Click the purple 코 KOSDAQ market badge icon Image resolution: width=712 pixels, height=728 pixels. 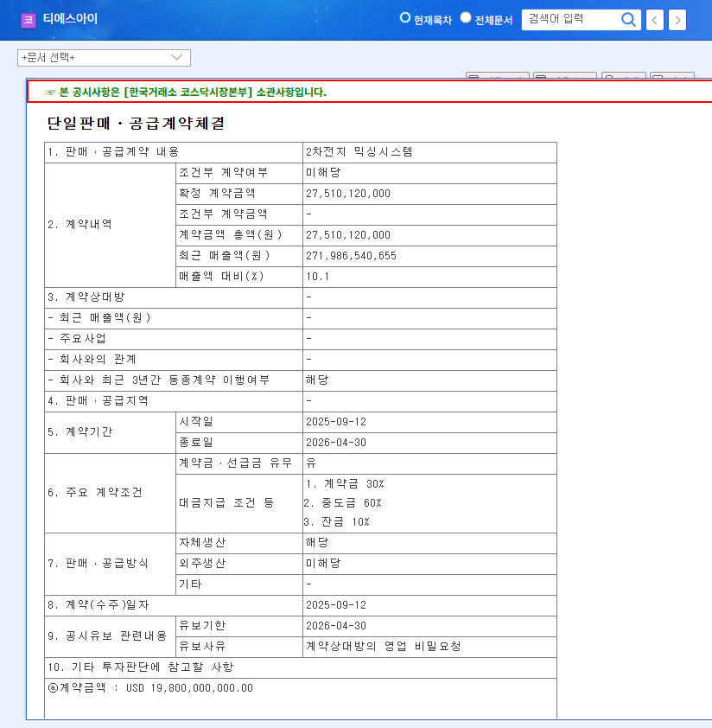[29, 20]
